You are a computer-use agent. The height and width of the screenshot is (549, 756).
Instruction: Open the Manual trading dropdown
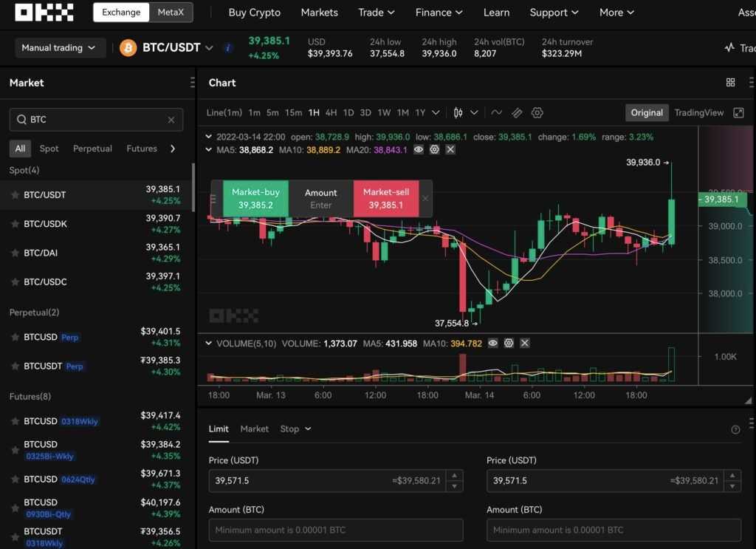pyautogui.click(x=59, y=48)
